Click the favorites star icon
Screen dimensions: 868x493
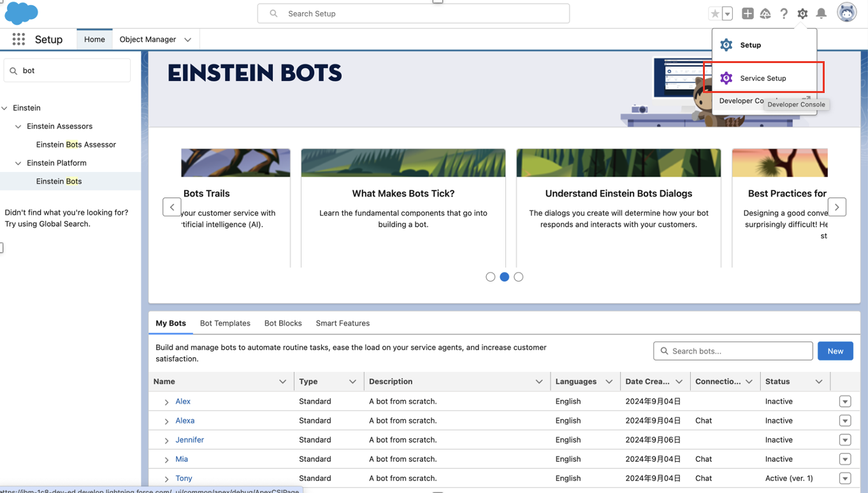click(715, 13)
